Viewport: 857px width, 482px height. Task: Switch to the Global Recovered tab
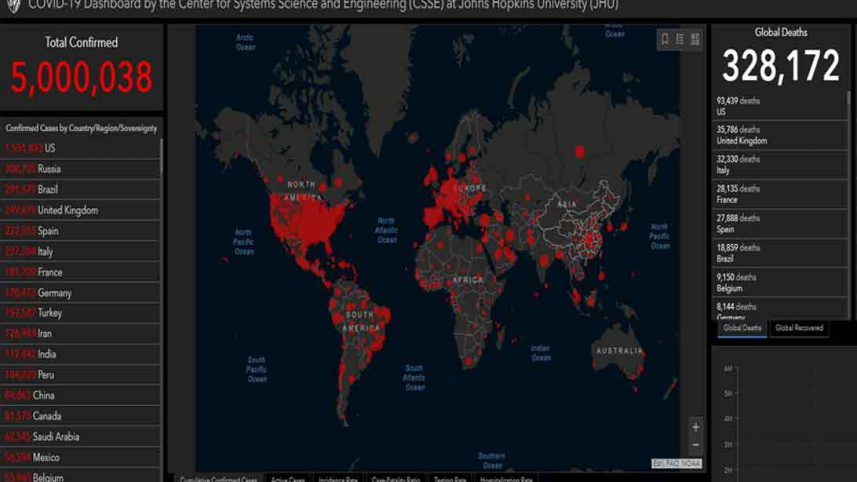point(800,328)
